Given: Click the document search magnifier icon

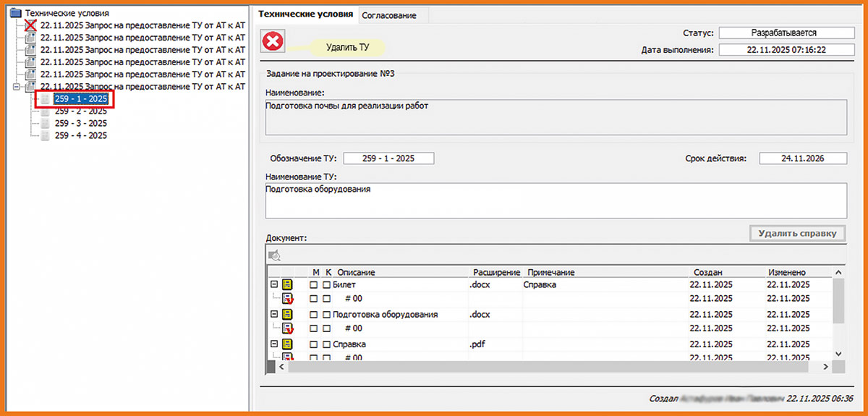Looking at the screenshot, I should pyautogui.click(x=274, y=255).
